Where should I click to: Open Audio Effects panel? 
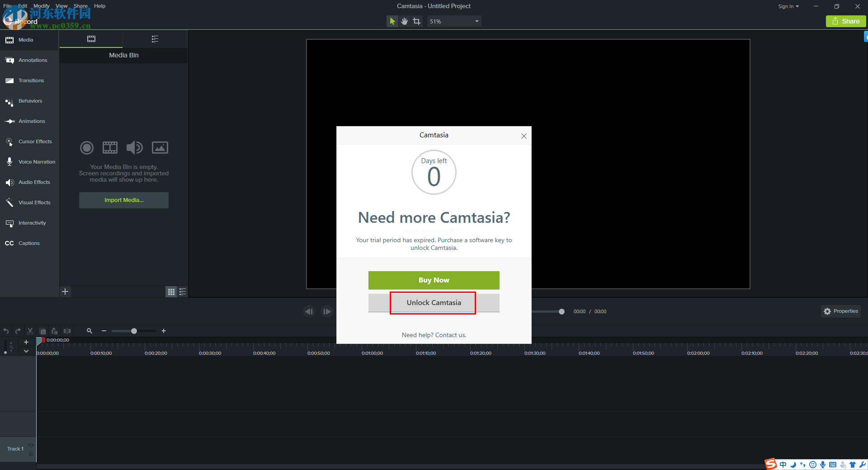[29, 182]
